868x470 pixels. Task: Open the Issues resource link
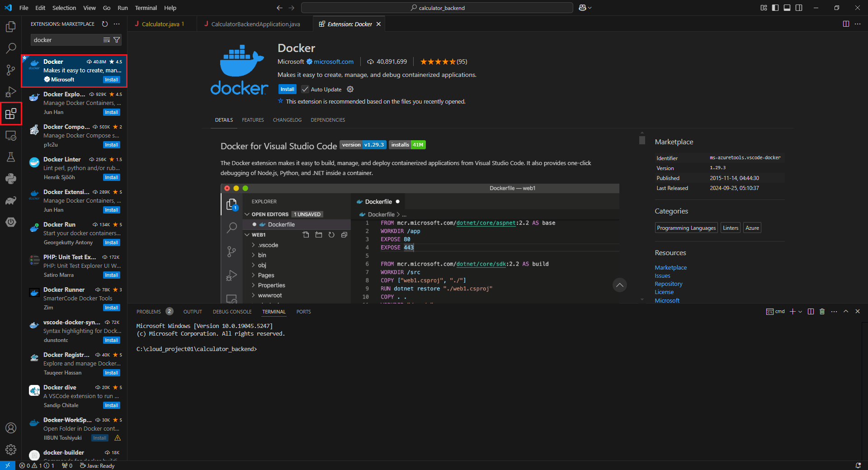(662, 276)
